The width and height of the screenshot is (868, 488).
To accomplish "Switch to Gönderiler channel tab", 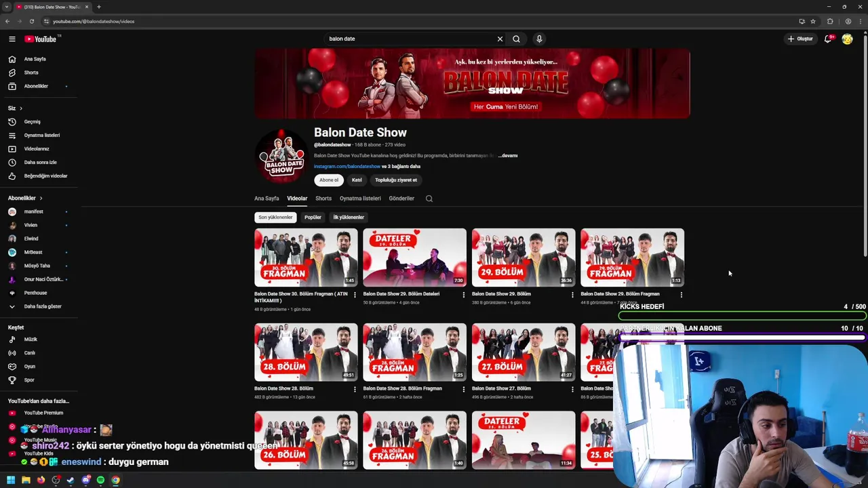I will (401, 199).
